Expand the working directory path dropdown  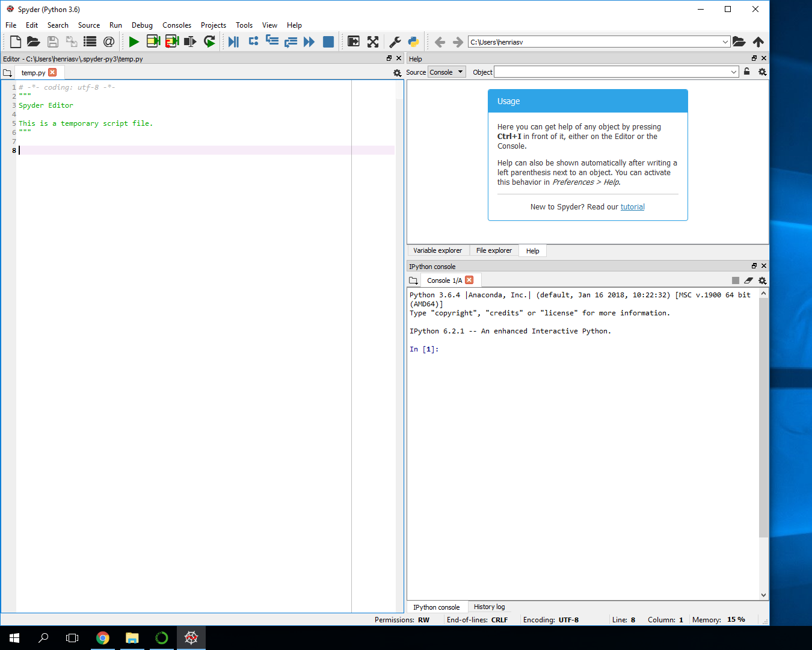[x=725, y=42]
